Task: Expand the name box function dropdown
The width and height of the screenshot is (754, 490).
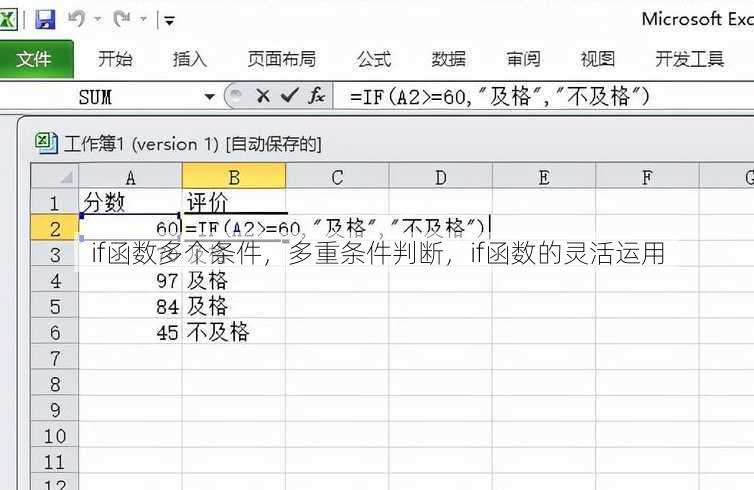Action: [210, 97]
